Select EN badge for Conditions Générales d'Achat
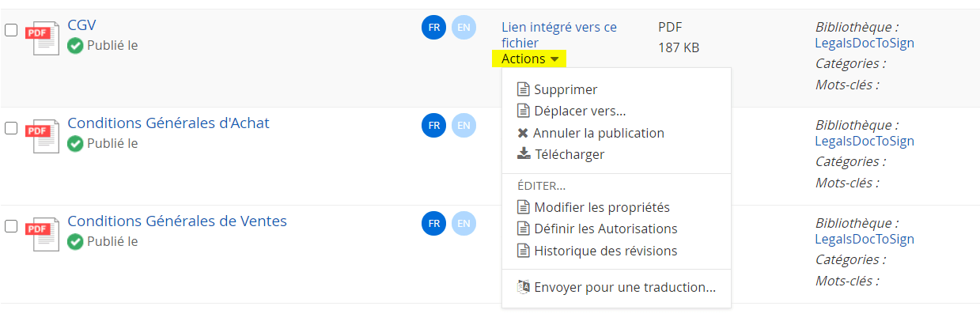Image resolution: width=980 pixels, height=325 pixels. pos(464,125)
